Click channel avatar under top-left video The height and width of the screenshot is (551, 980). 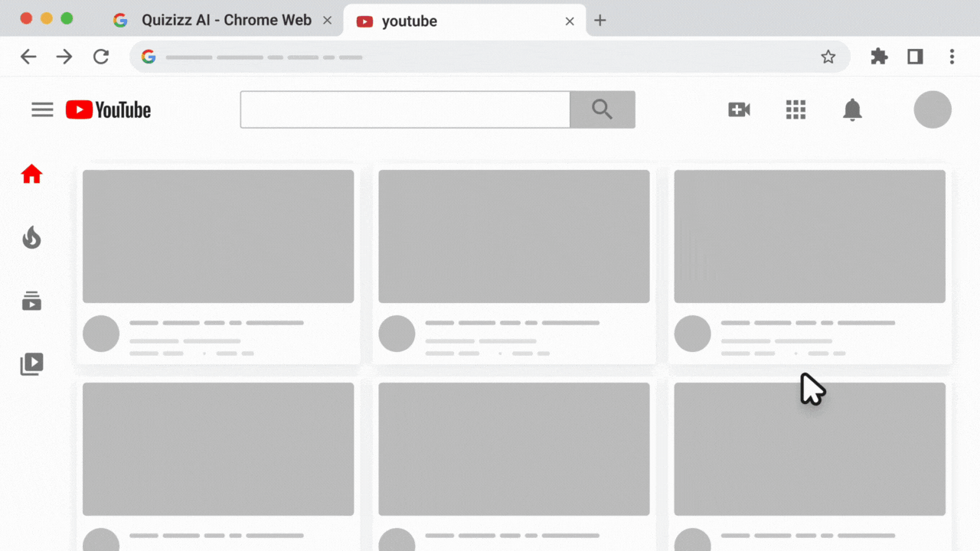click(101, 334)
